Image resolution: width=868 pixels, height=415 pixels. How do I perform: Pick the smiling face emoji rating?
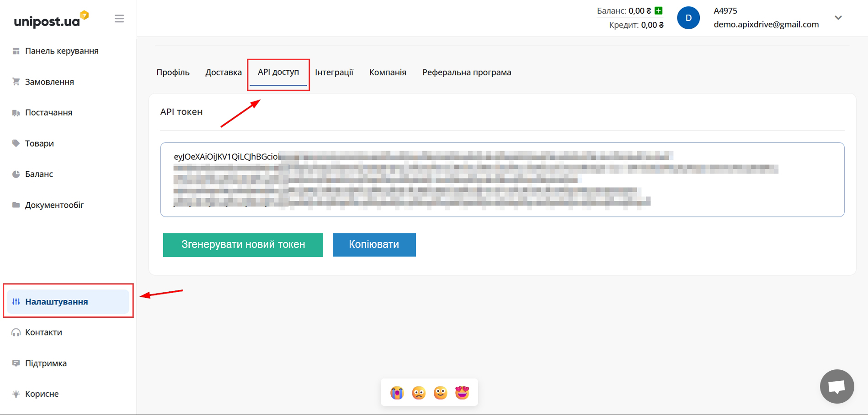(x=440, y=393)
